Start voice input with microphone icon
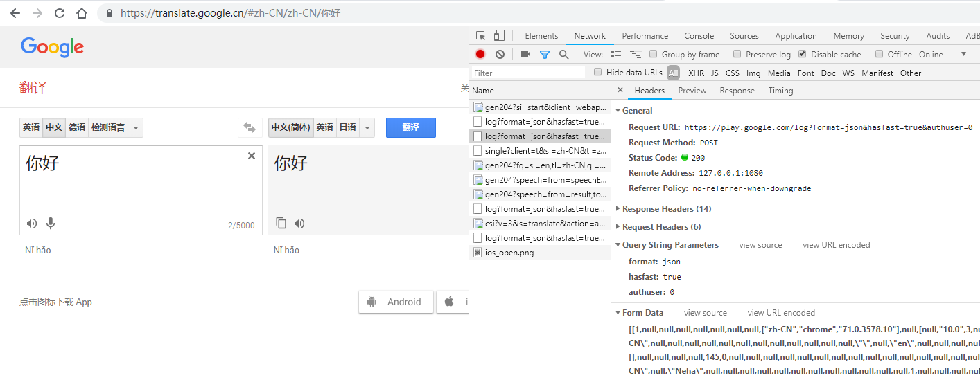The image size is (980, 380). 51,223
